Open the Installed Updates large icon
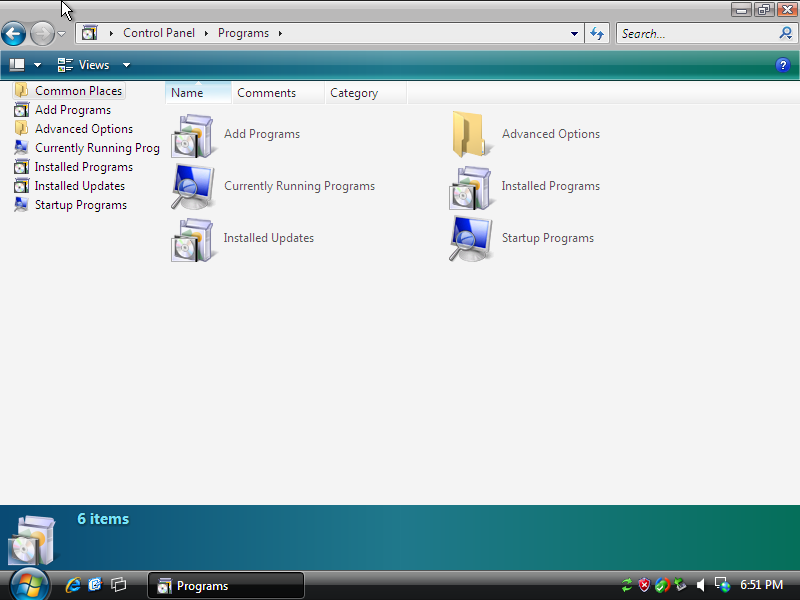This screenshot has height=600, width=800. 192,239
